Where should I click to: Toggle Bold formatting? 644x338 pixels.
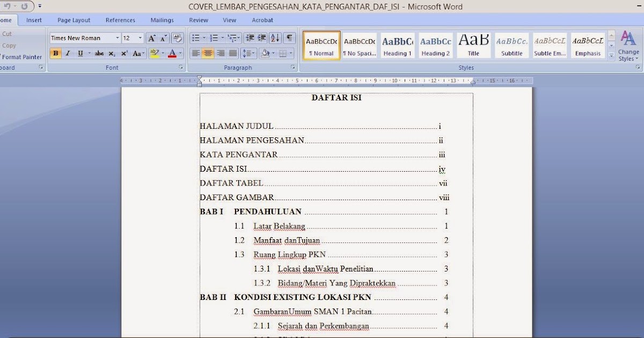pos(56,54)
